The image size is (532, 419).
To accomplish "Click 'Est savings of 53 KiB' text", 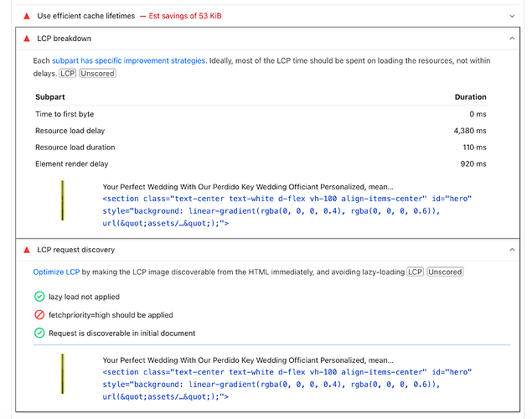I will tap(185, 16).
